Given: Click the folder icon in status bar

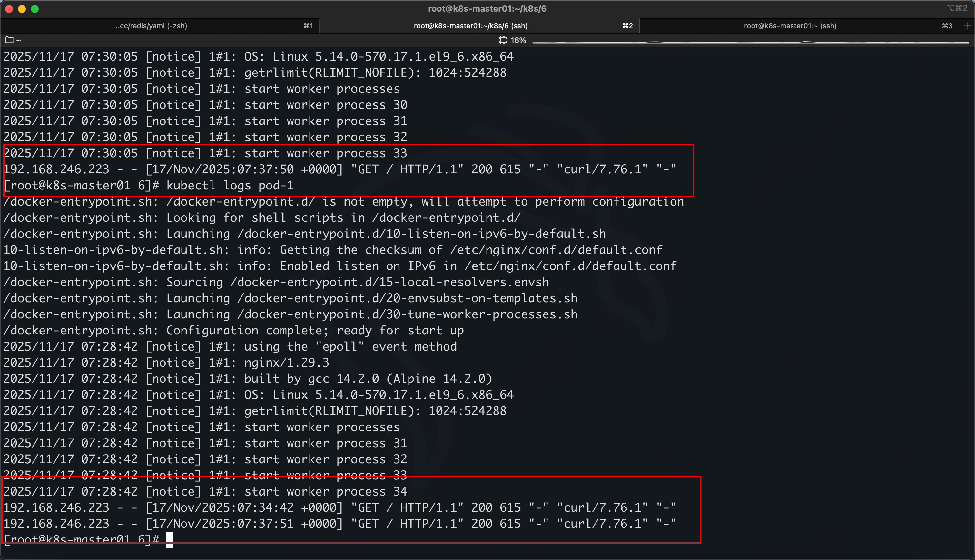Looking at the screenshot, I should point(9,40).
